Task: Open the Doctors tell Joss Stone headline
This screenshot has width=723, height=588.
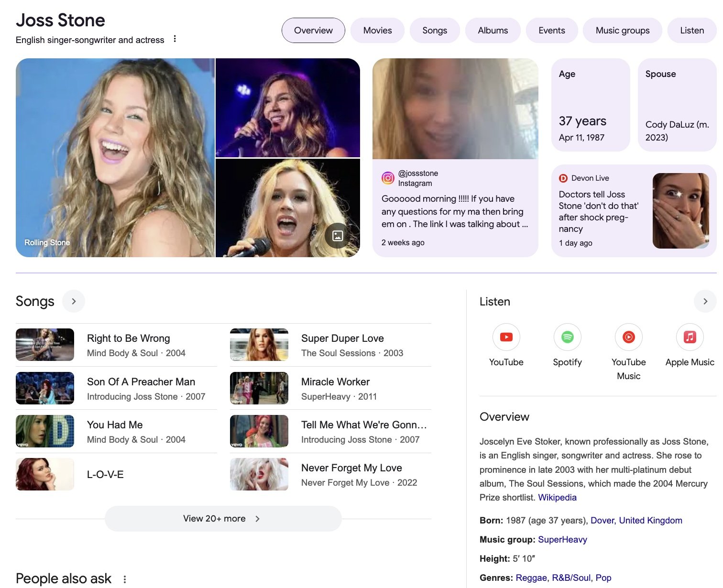Action: coord(599,212)
